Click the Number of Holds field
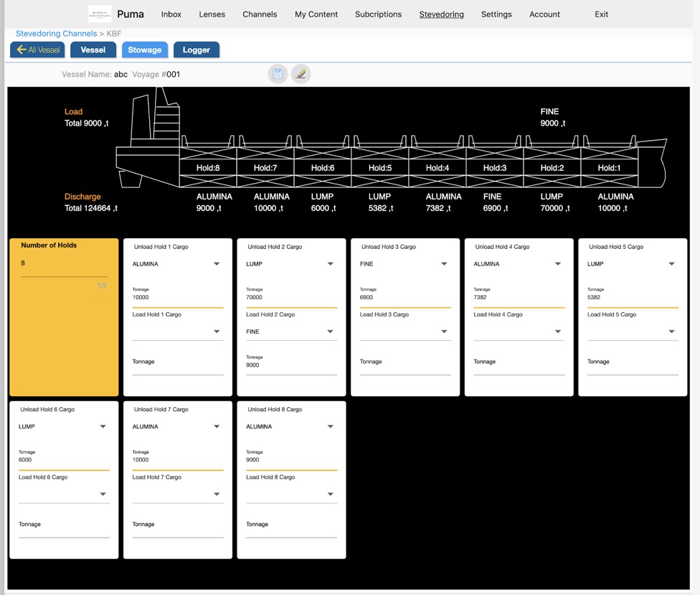This screenshot has height=595, width=700. [65, 263]
